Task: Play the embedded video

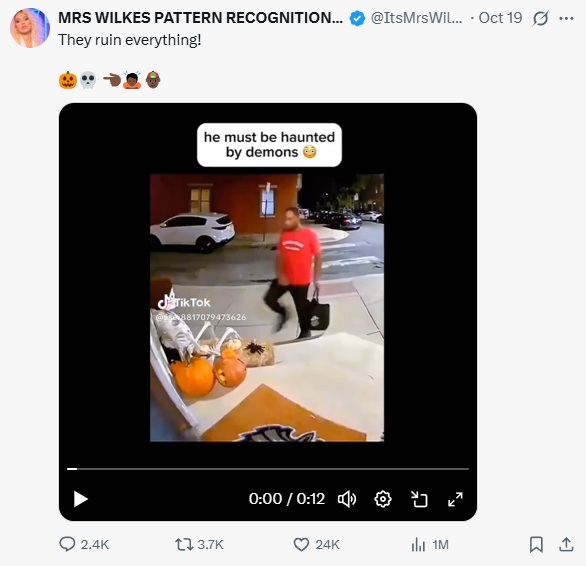Action: pyautogui.click(x=80, y=499)
